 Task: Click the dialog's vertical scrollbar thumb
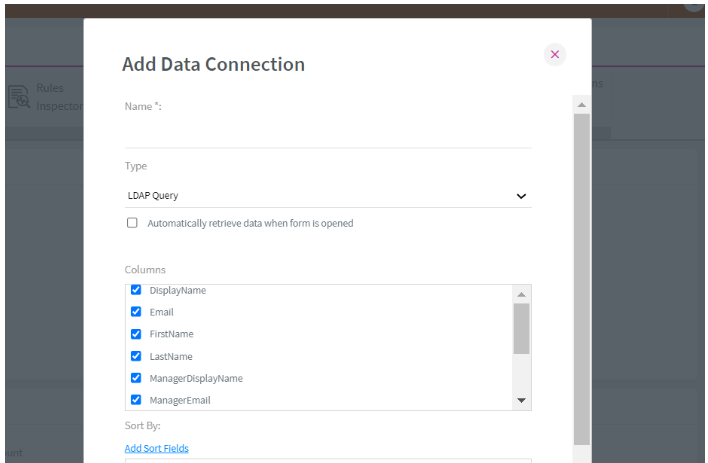581,278
